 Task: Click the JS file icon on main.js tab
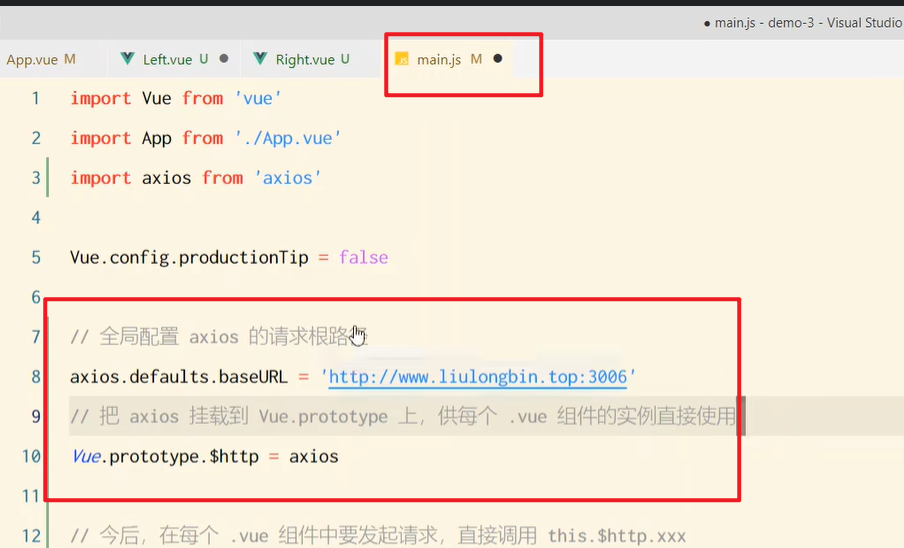pyautogui.click(x=402, y=59)
